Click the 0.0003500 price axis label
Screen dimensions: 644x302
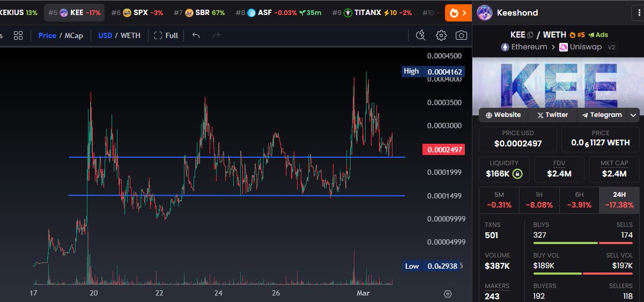tap(444, 102)
